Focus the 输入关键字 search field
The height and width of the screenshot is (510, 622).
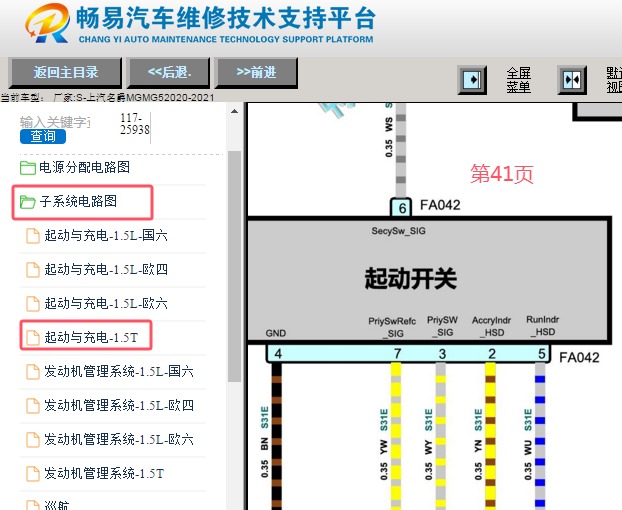pos(56,122)
